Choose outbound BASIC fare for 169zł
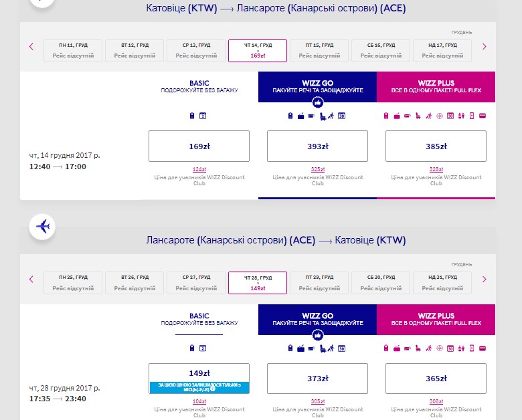This screenshot has height=420, width=522. [199, 146]
